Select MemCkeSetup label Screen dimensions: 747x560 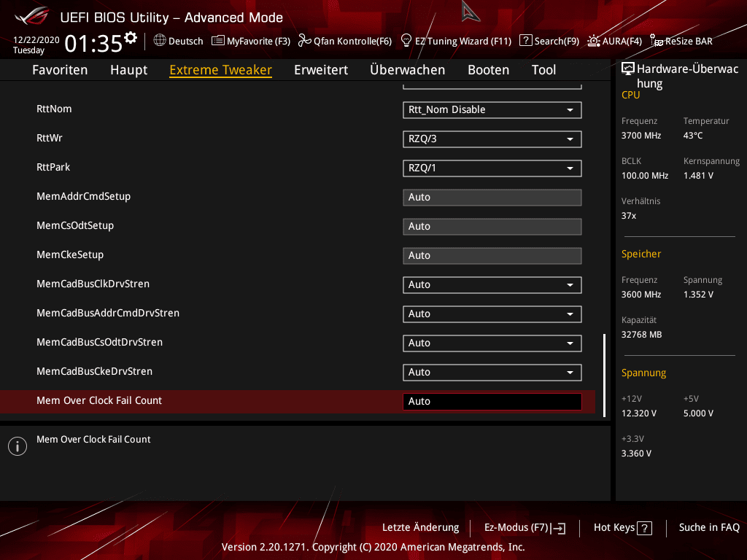tap(70, 254)
